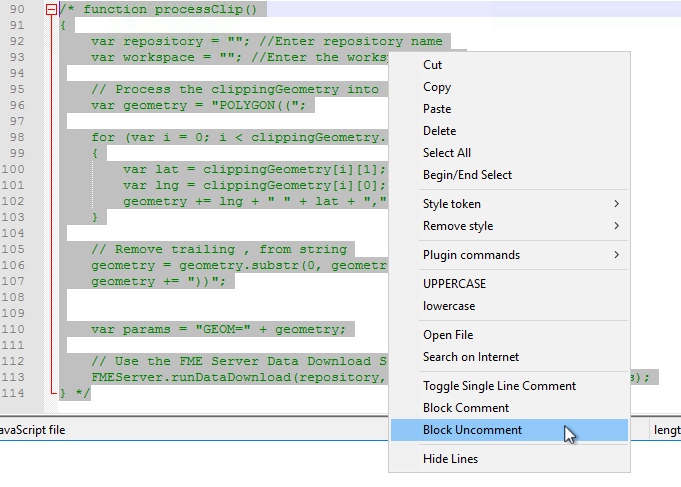The width and height of the screenshot is (681, 487).
Task: Click the JavaScript file status bar label
Action: pos(34,429)
